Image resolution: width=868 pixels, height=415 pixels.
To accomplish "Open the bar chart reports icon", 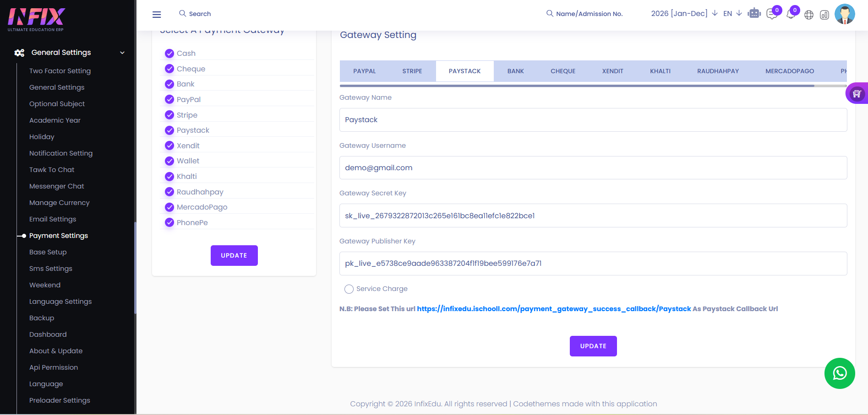I will coord(824,15).
